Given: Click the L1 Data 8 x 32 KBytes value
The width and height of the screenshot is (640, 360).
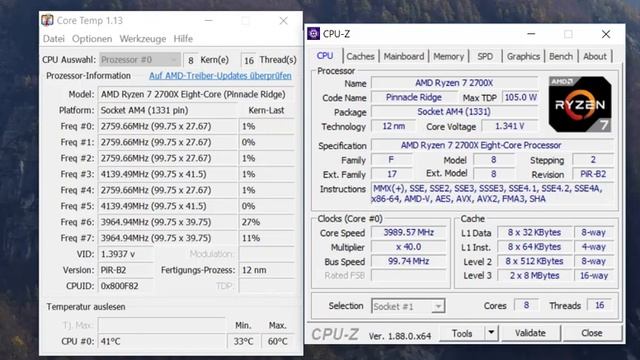Looking at the screenshot, I should pos(534,233).
